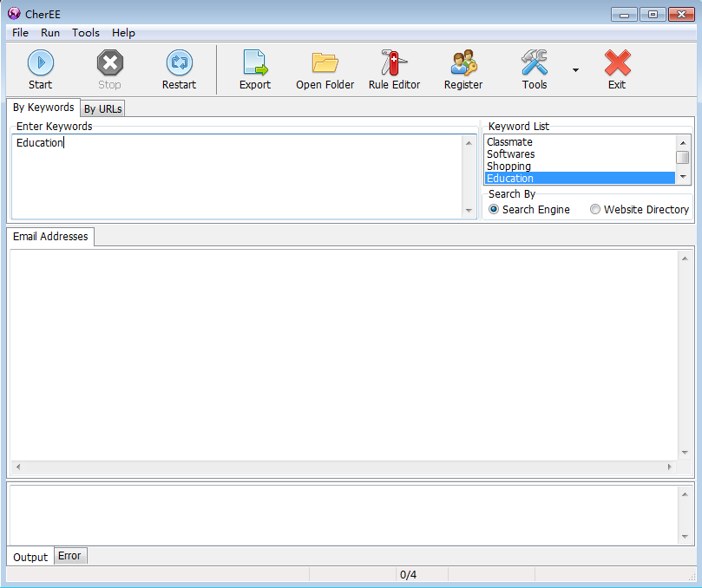Show the Output tab
The image size is (702, 588).
pos(30,557)
